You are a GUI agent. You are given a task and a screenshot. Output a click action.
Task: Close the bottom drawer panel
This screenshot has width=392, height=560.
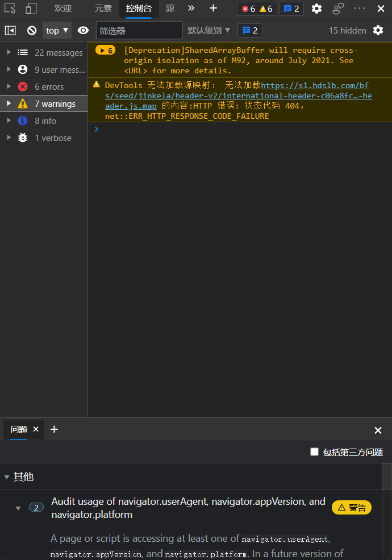point(378,430)
